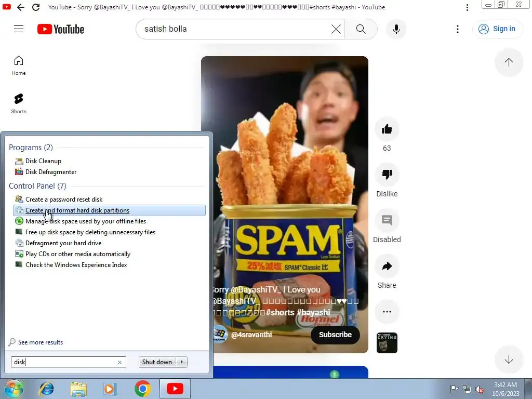The height and width of the screenshot is (399, 532).
Task: Click the magnifier search button
Action: click(361, 29)
